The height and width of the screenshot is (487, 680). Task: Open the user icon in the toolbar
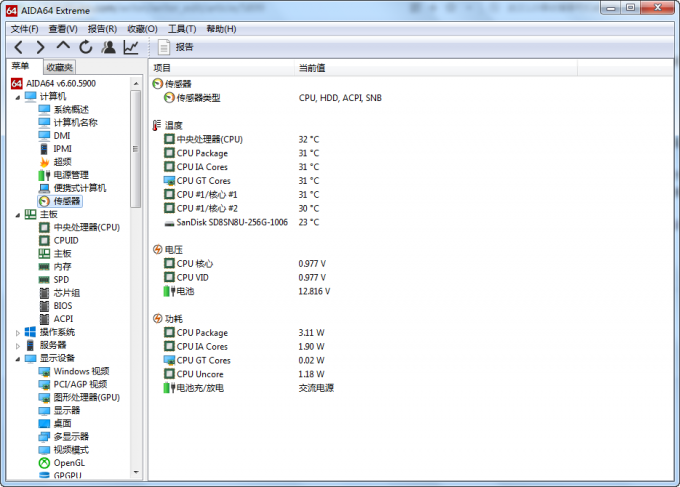108,47
